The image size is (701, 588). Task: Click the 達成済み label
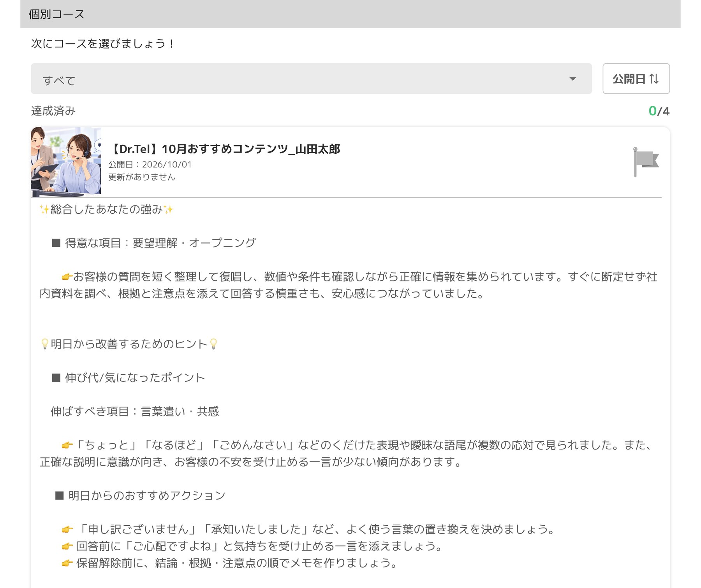click(x=53, y=111)
